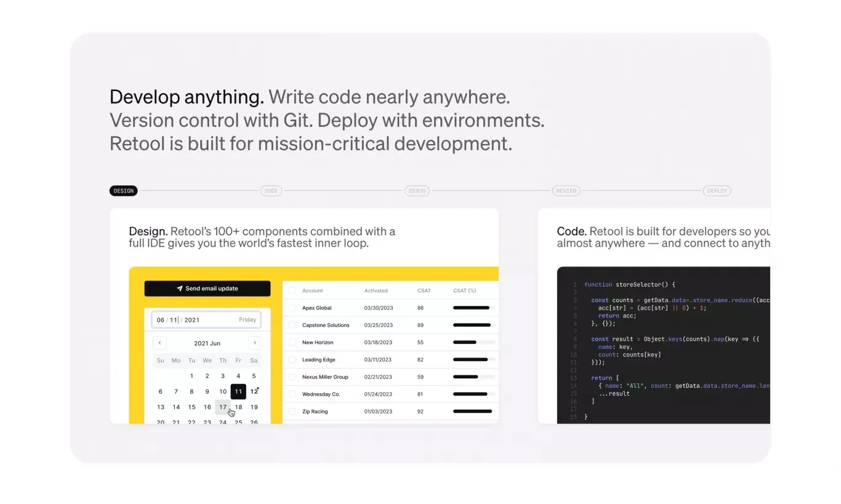
Task: Switch to the DEBUG step
Action: pyautogui.click(x=417, y=191)
